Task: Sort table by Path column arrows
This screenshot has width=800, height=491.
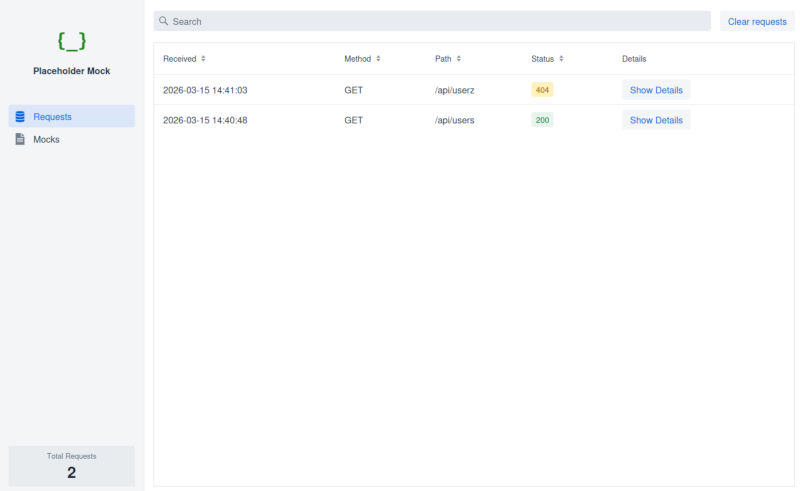Action: pos(459,59)
